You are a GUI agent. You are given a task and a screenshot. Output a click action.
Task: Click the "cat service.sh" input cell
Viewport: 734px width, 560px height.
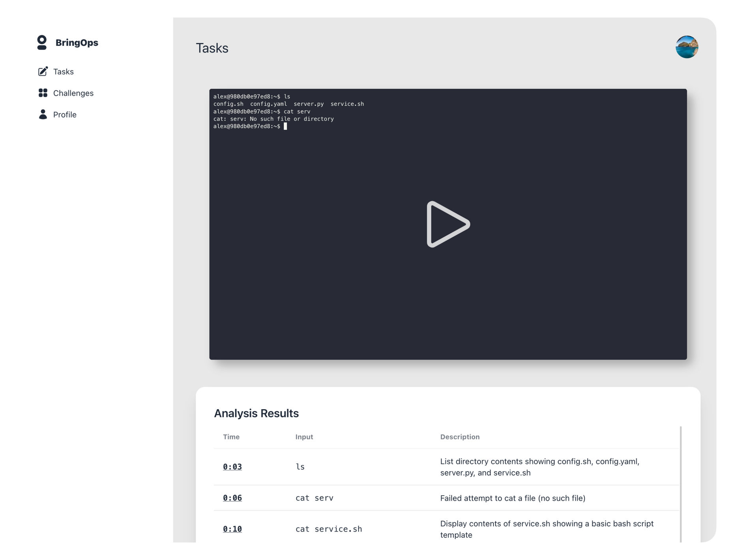click(329, 529)
